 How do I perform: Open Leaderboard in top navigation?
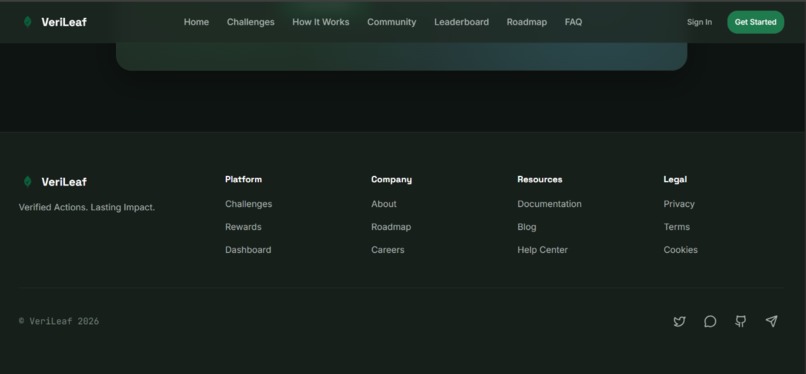point(462,22)
